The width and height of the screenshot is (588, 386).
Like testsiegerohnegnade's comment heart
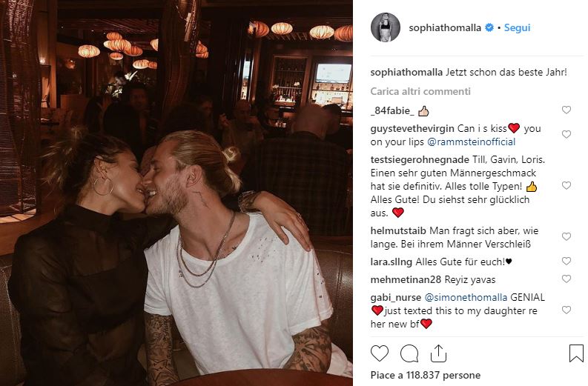[566, 185]
